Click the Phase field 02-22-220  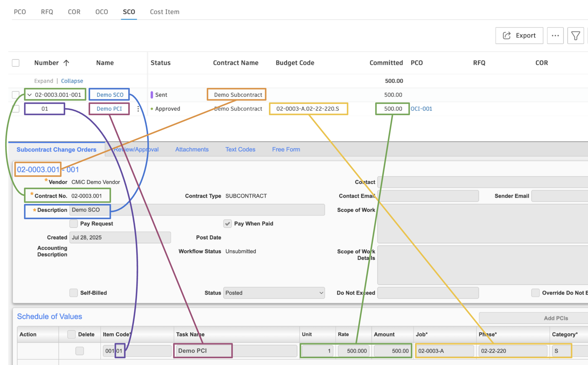click(513, 351)
